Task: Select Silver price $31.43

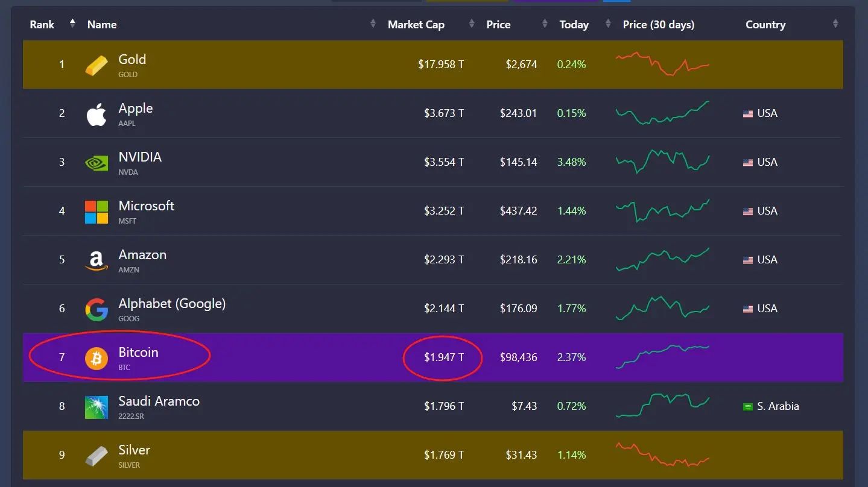Action: point(521,455)
